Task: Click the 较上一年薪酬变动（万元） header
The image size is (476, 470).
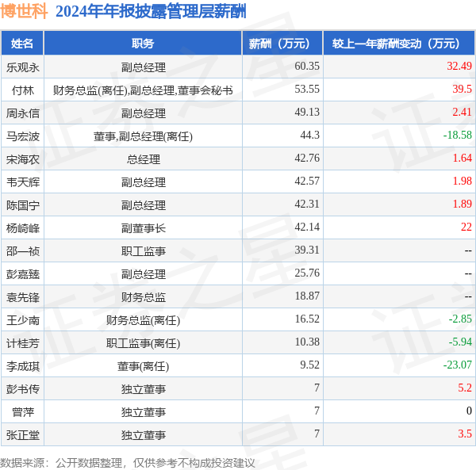Action: 399,44
